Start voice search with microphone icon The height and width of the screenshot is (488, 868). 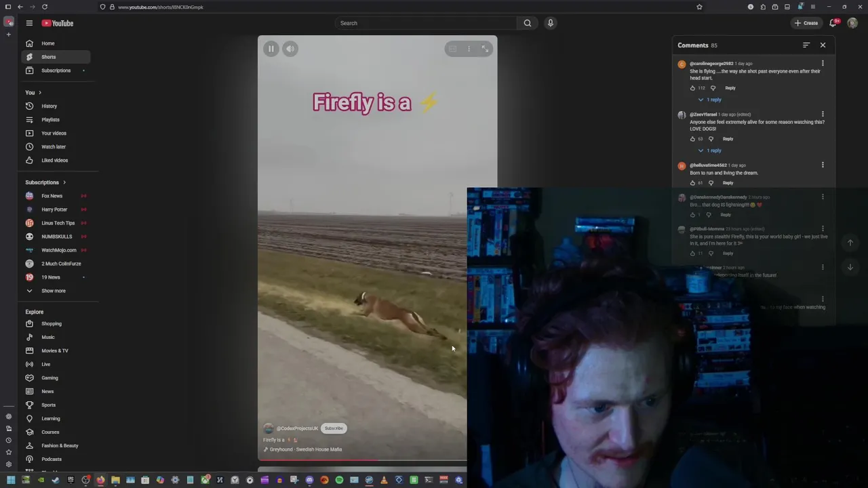551,23
